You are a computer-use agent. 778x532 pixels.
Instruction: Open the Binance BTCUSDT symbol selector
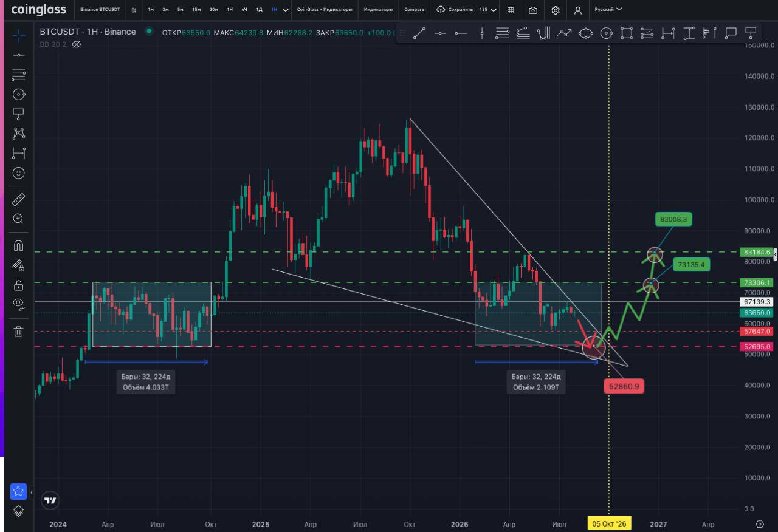[100, 10]
